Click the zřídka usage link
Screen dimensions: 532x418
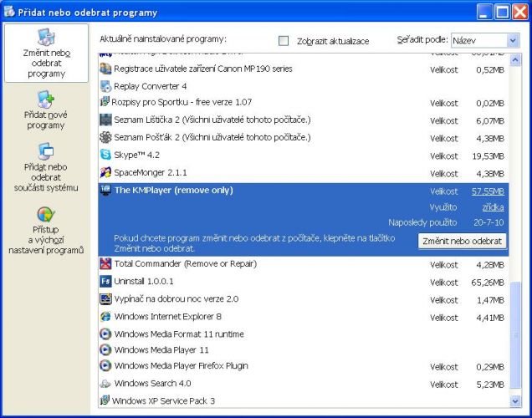[493, 207]
